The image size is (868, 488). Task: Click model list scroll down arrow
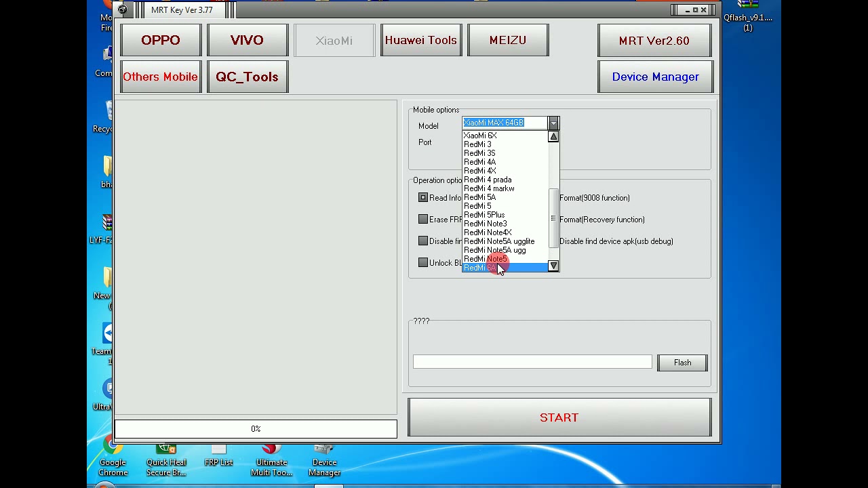pyautogui.click(x=553, y=266)
